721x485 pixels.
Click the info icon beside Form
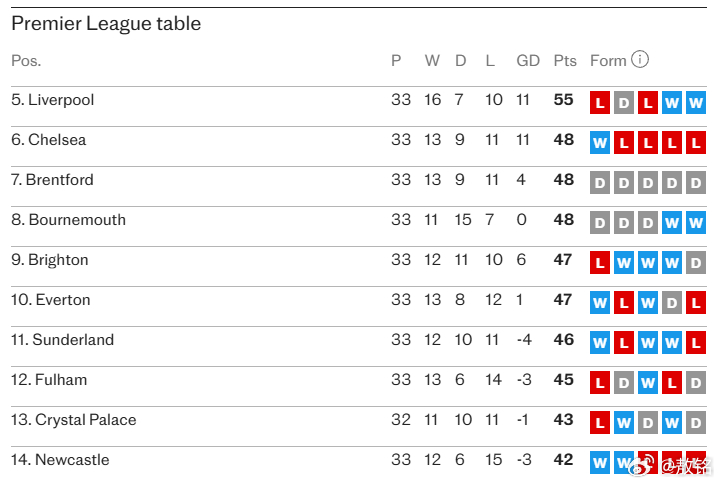tap(640, 59)
